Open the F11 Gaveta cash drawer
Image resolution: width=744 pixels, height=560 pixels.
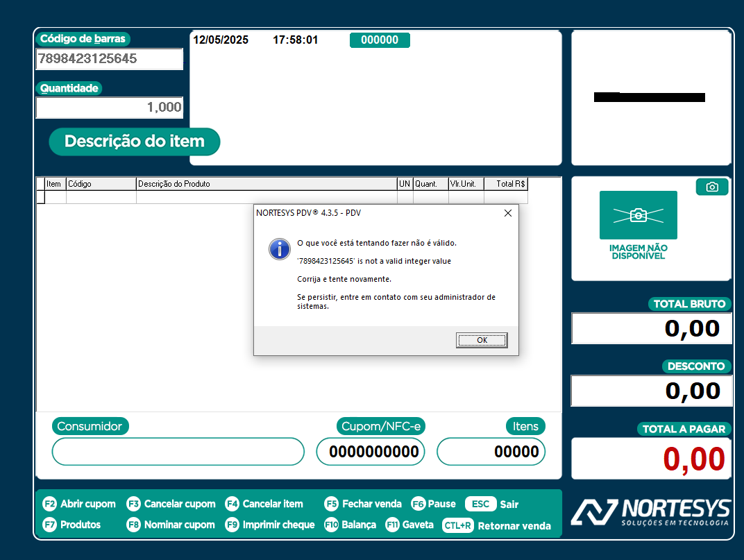pyautogui.click(x=409, y=525)
